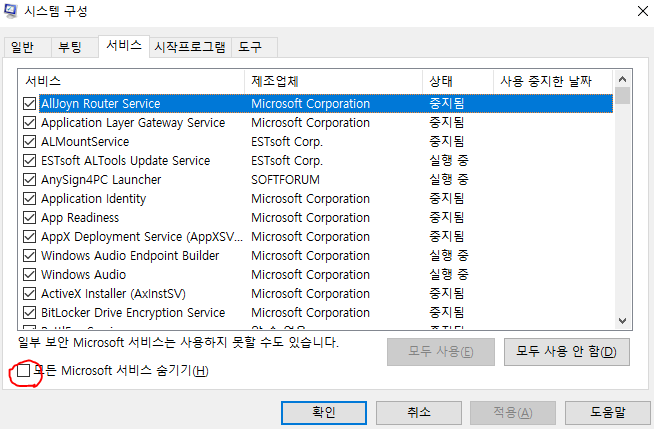Uncheck Windows Audio Endpoint Builder checkbox
The image size is (654, 429).
point(29,256)
